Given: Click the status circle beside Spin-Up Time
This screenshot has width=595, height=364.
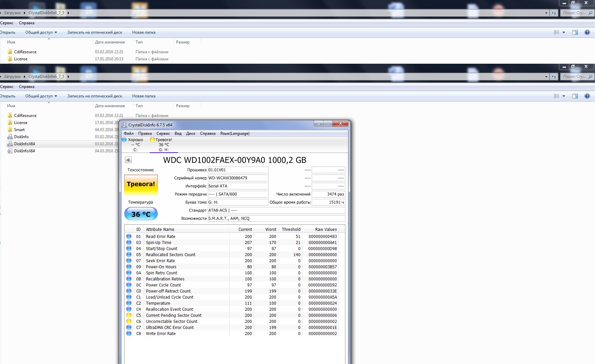Looking at the screenshot, I should [x=129, y=242].
